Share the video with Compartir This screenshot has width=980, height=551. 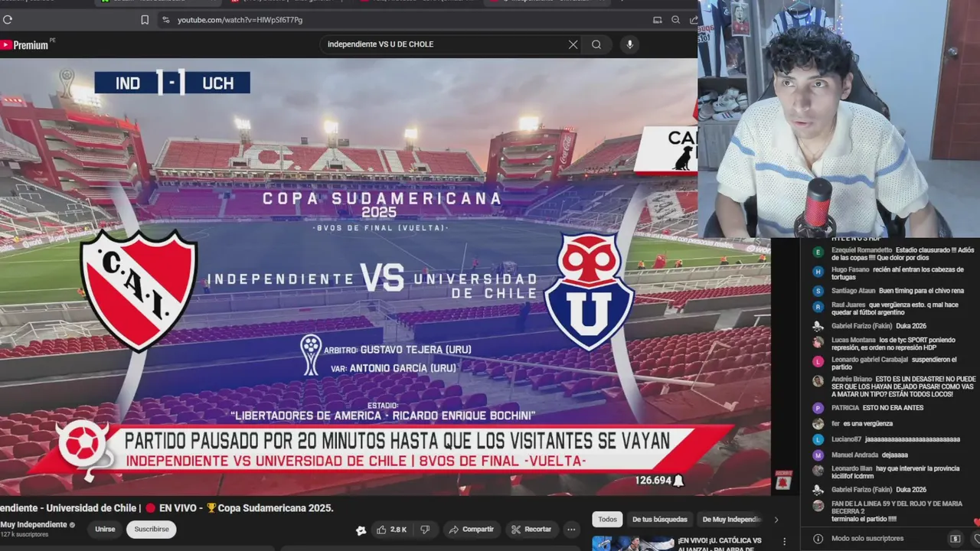click(x=471, y=530)
